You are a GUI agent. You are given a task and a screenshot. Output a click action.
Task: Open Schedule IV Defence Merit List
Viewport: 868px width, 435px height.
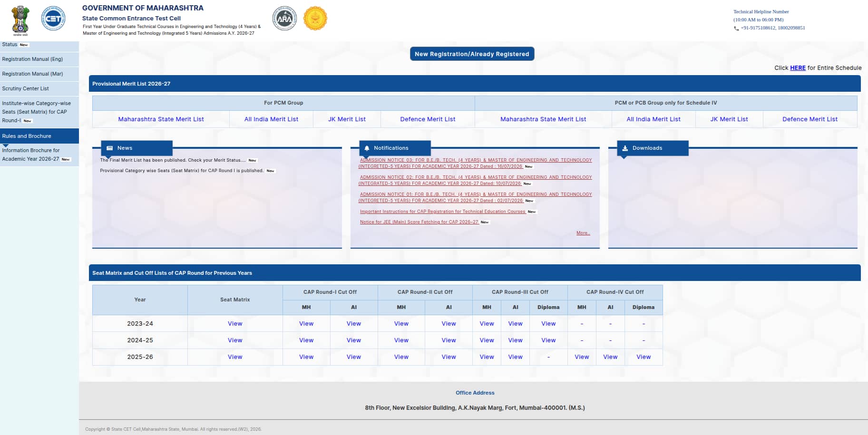coord(810,119)
